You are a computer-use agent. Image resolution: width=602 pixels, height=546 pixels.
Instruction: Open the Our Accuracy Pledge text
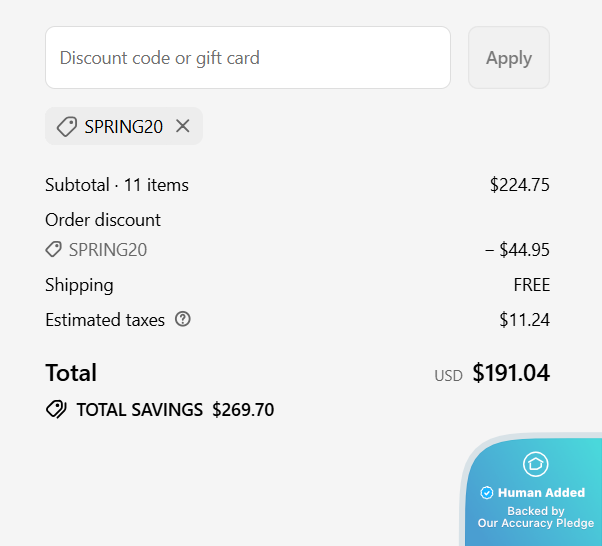click(535, 523)
